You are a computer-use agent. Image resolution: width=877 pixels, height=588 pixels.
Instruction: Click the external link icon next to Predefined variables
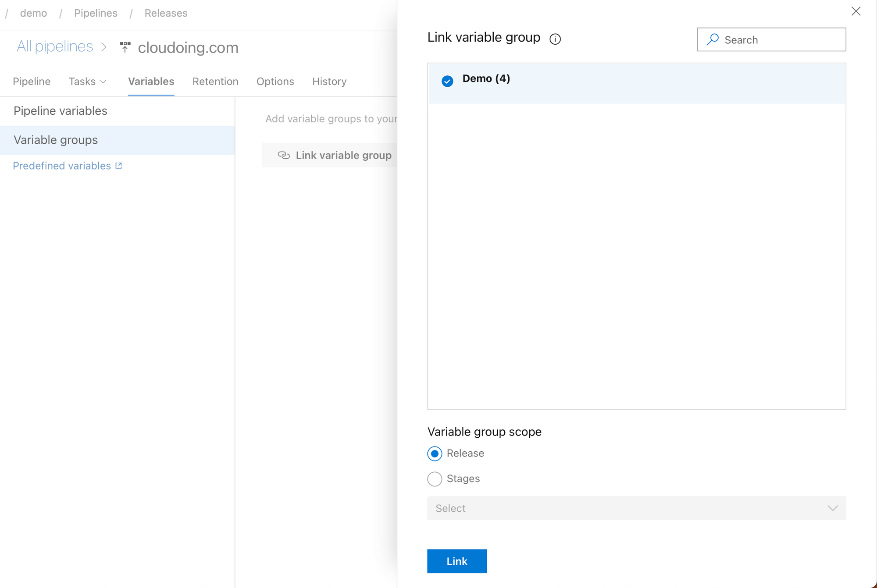tap(118, 165)
